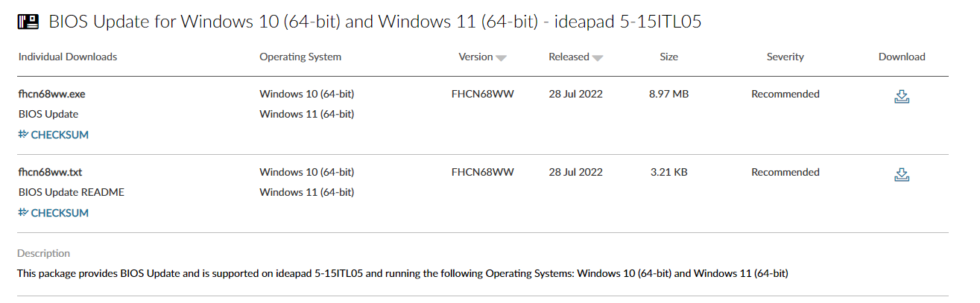This screenshot has height=303, width=980.
Task: Click the Operating System column header
Action: 300,57
